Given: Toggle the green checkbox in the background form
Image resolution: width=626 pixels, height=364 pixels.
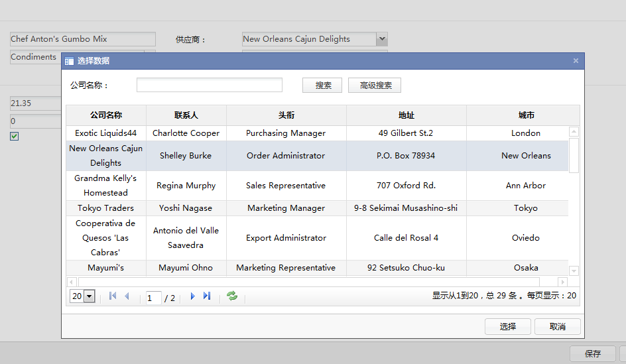Looking at the screenshot, I should [15, 136].
